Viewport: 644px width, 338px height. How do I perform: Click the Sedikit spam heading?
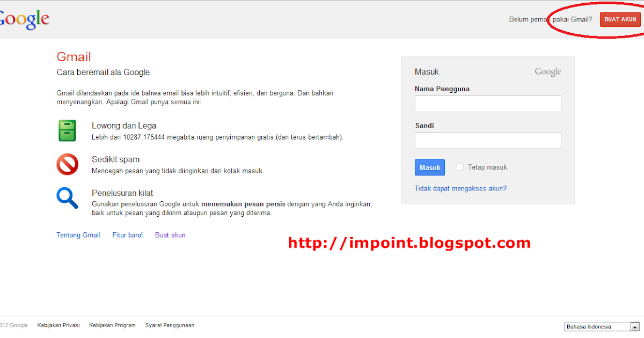(115, 159)
